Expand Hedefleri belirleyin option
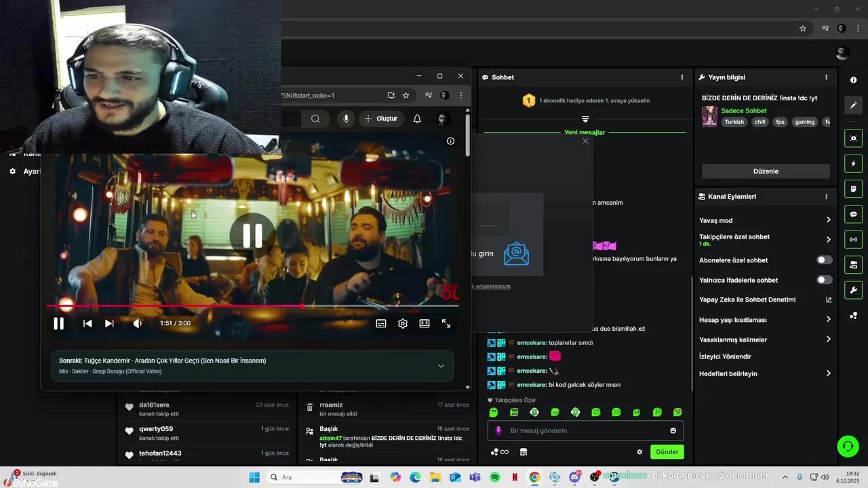This screenshot has width=868, height=488. pos(765,373)
